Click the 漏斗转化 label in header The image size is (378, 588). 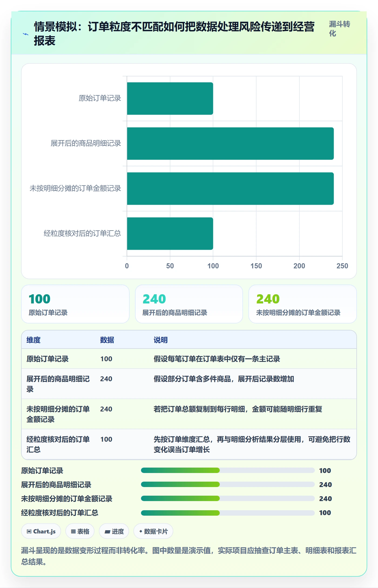339,29
